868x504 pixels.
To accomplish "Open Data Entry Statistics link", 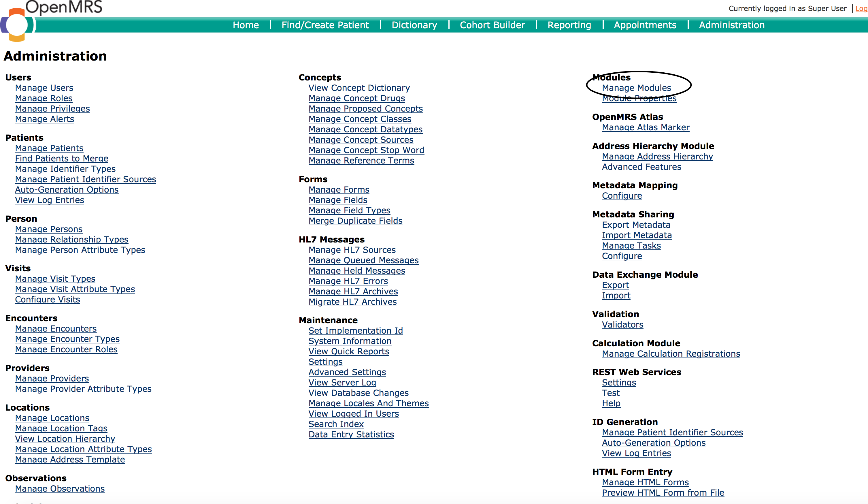I will click(x=351, y=434).
